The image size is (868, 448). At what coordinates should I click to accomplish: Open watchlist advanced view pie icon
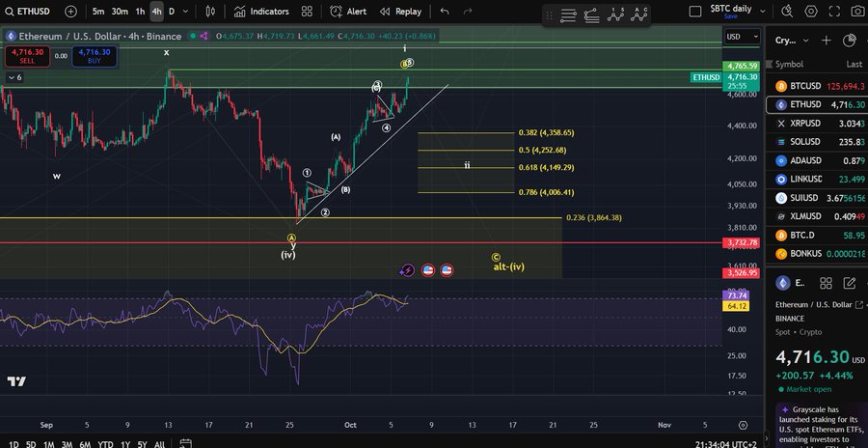click(849, 40)
